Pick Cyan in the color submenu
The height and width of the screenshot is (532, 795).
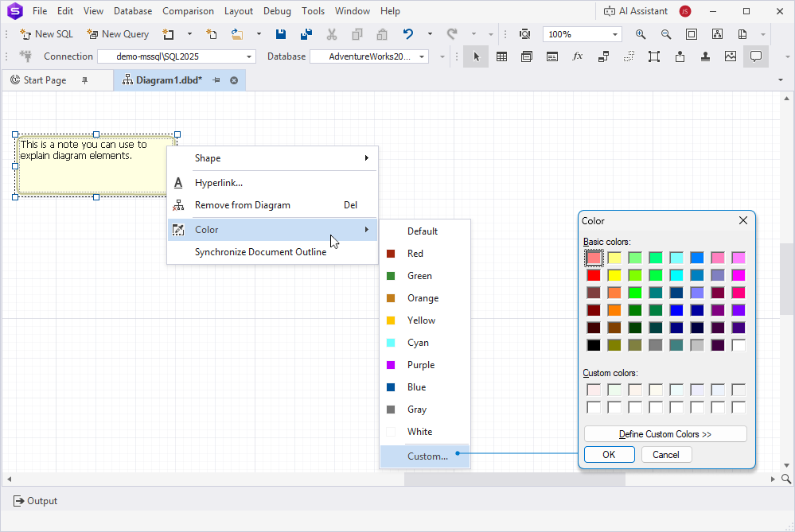tap(425, 343)
